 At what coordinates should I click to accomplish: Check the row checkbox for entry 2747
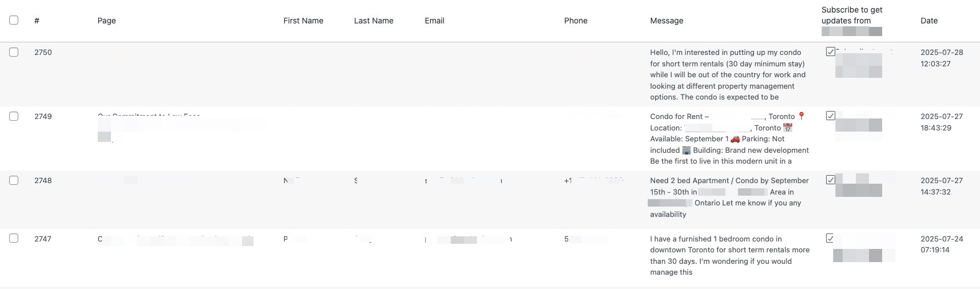coord(14,238)
